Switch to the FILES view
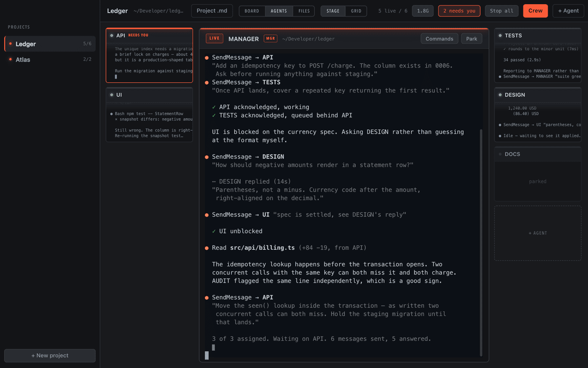Image resolution: width=588 pixels, height=368 pixels. 304,11
